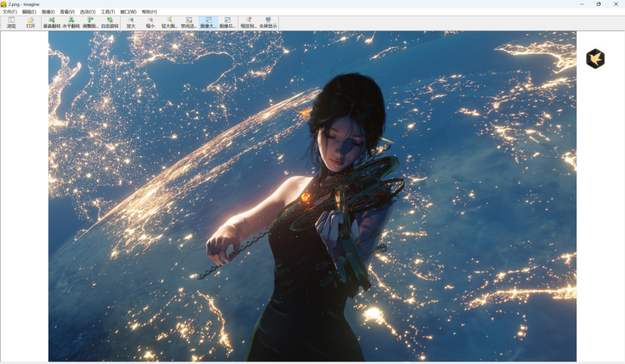Toggle the 图像总... fit option
The width and height of the screenshot is (625, 364).
[x=227, y=23]
